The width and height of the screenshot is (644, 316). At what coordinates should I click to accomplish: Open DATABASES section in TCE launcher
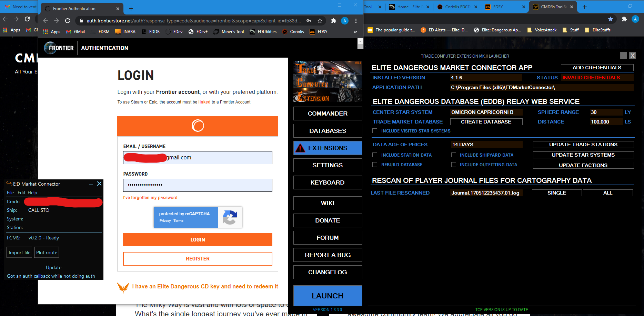[x=328, y=131]
